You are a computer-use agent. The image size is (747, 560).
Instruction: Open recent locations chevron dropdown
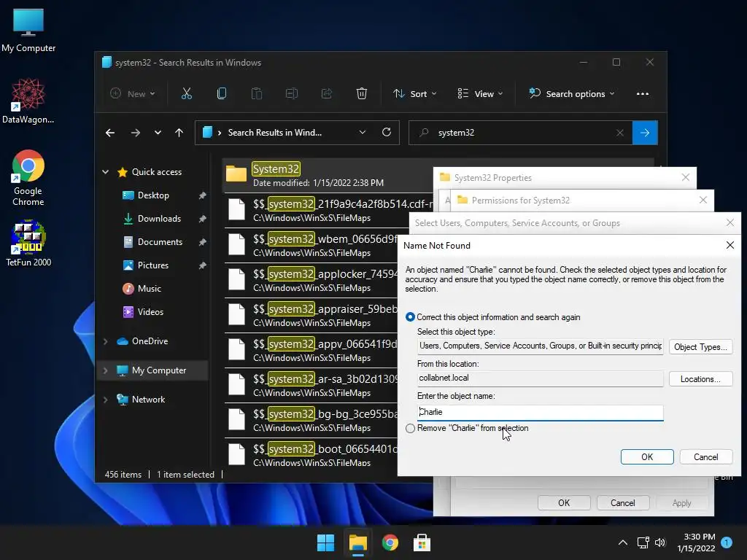pos(158,133)
